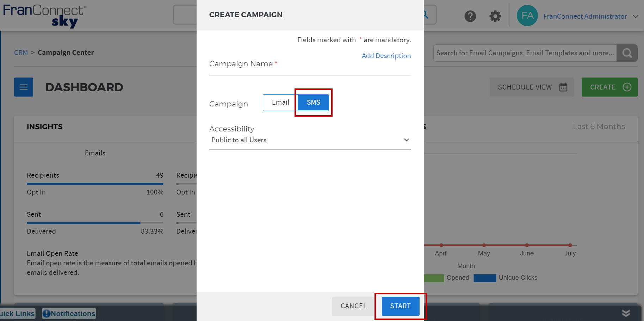Click the Recipients count 49
The width and height of the screenshot is (644, 321).
pyautogui.click(x=160, y=175)
